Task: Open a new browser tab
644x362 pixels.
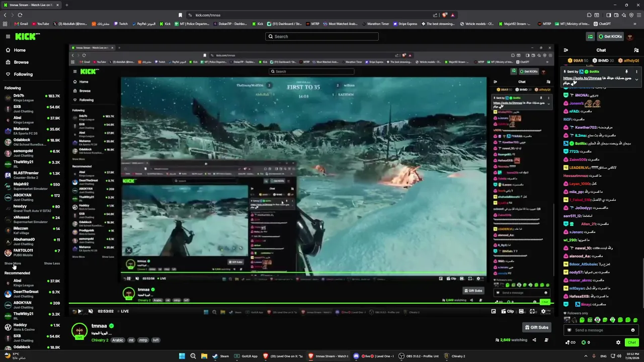Action: click(x=66, y=5)
